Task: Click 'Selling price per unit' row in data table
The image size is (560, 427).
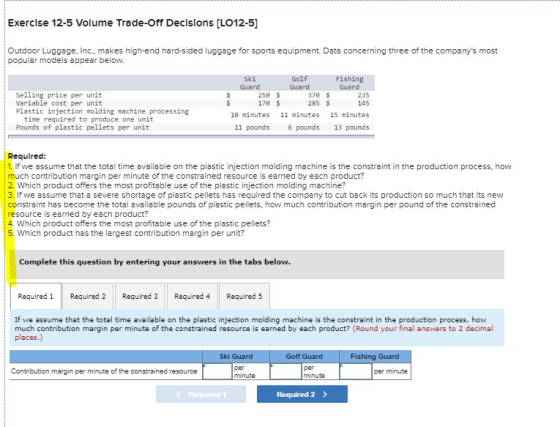Action: (x=191, y=95)
